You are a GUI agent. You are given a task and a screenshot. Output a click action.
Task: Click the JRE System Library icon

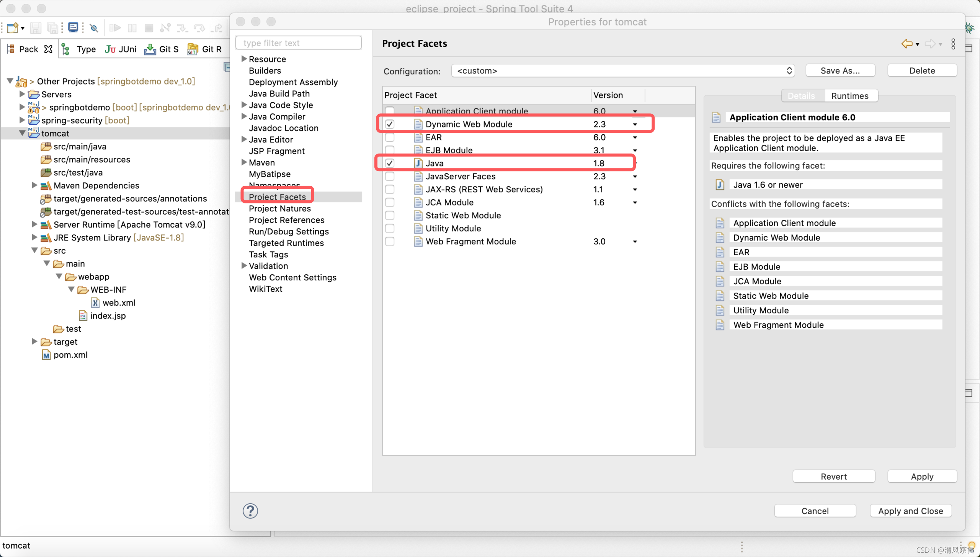click(x=46, y=238)
